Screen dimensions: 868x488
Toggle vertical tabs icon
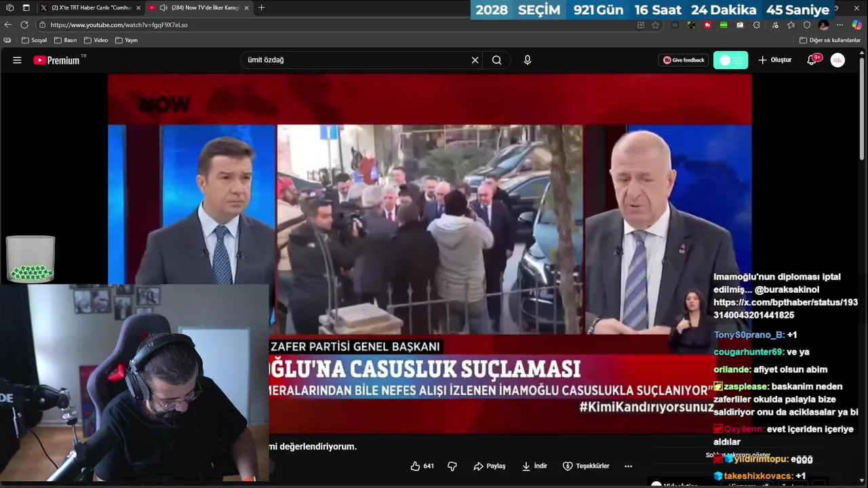(26, 7)
